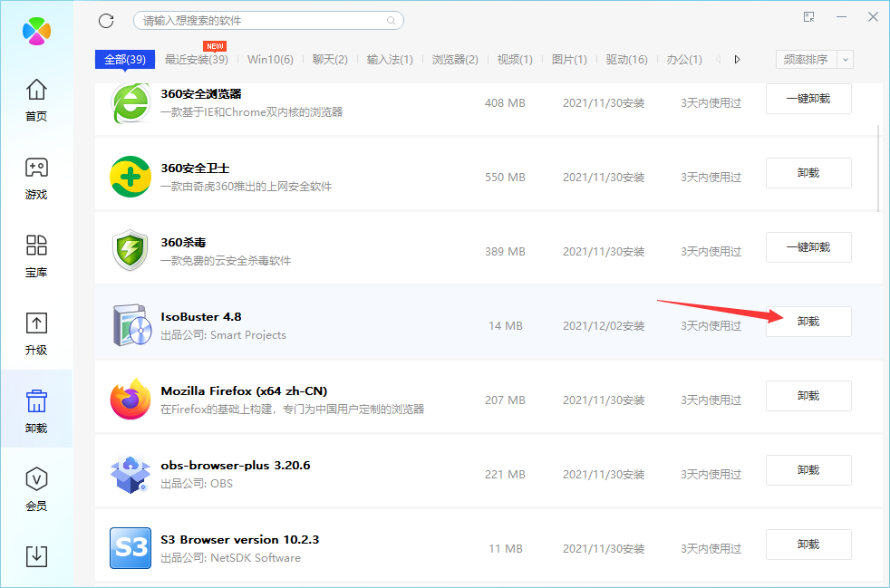Open the 宝库 software library icon

[x=36, y=255]
